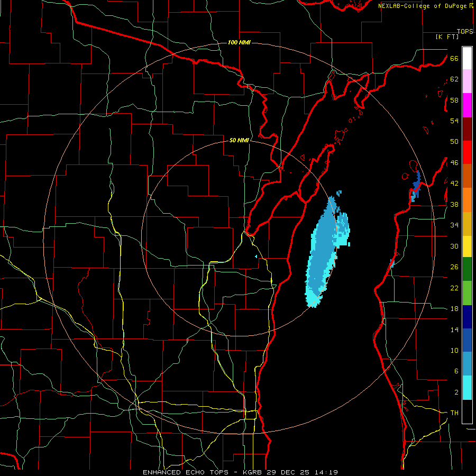476x476 pixels.
Task: Click the 50 NMI range ring label
Action: (239, 140)
